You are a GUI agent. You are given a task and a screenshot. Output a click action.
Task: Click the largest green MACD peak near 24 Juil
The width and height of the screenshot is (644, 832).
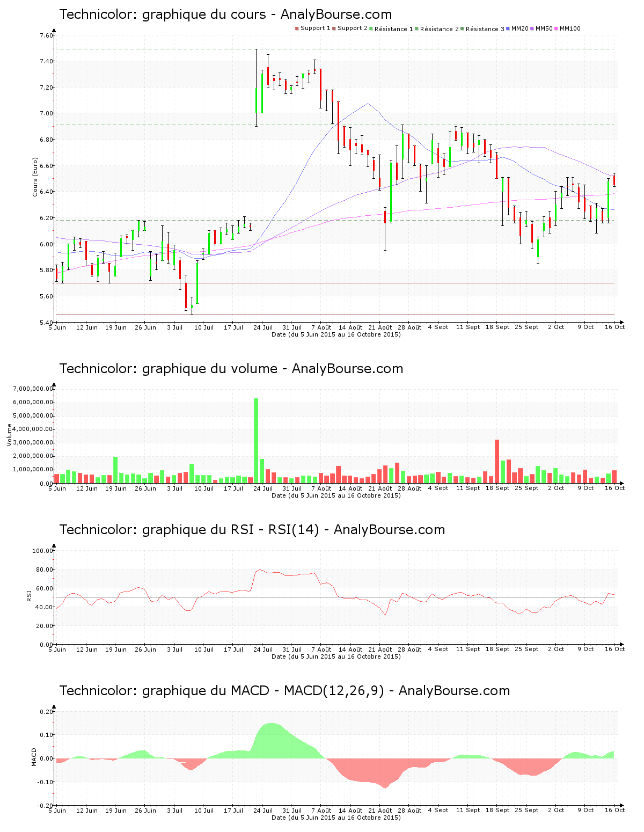click(271, 741)
